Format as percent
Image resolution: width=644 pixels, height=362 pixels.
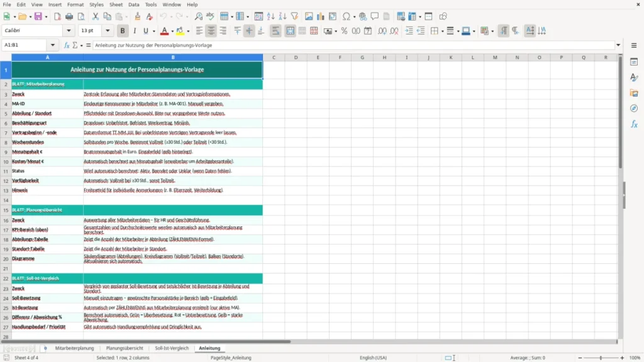[x=344, y=31]
